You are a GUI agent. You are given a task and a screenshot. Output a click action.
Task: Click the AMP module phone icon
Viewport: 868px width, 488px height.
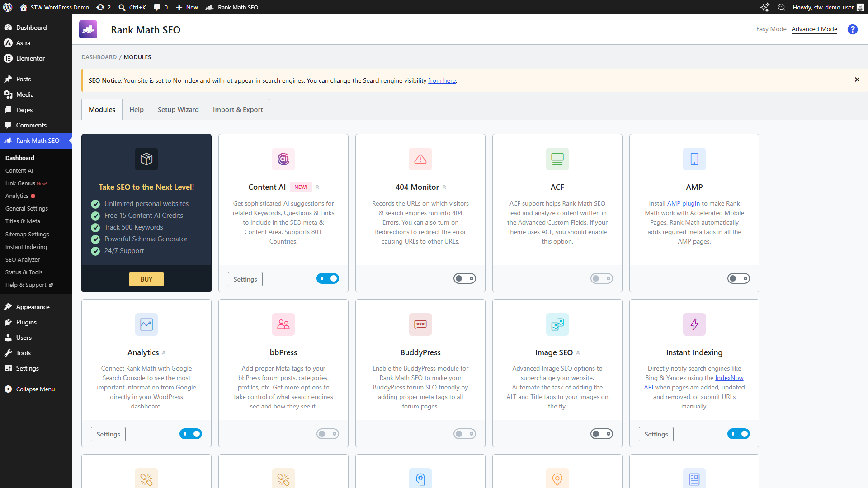click(x=694, y=159)
